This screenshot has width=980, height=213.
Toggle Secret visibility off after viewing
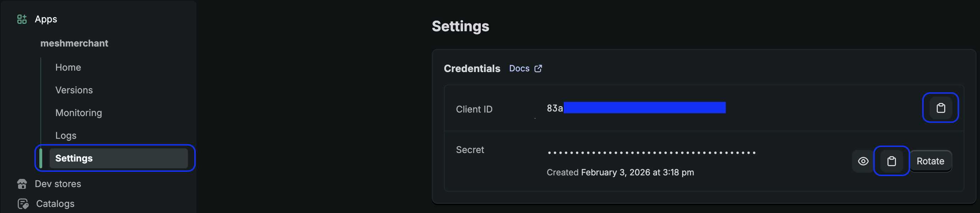coord(863,161)
